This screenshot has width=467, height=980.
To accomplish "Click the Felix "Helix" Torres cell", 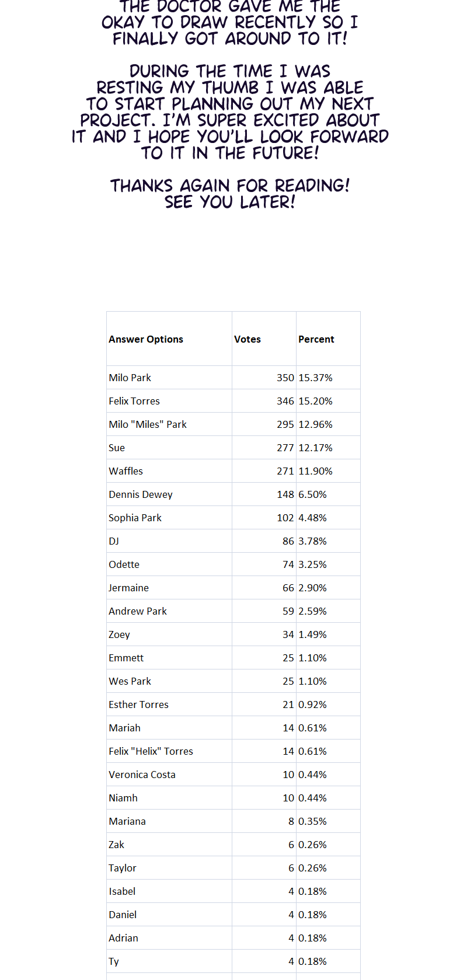I will (151, 751).
